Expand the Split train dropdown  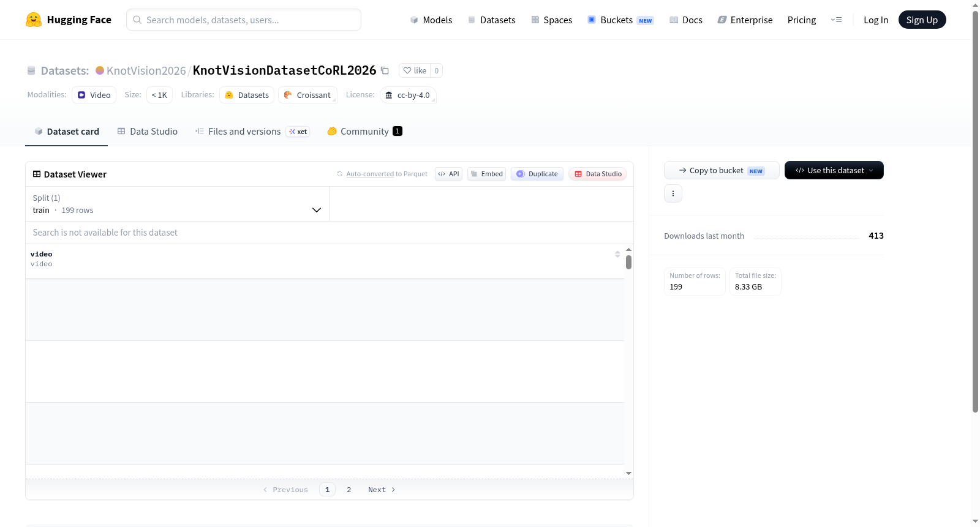tap(177, 204)
